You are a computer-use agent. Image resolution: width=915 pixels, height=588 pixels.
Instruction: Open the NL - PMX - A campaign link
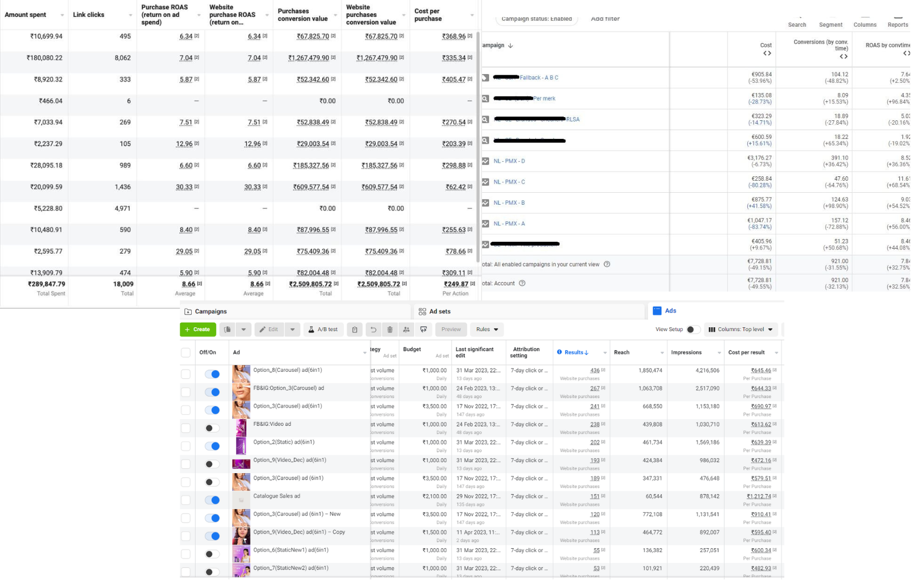coord(509,224)
